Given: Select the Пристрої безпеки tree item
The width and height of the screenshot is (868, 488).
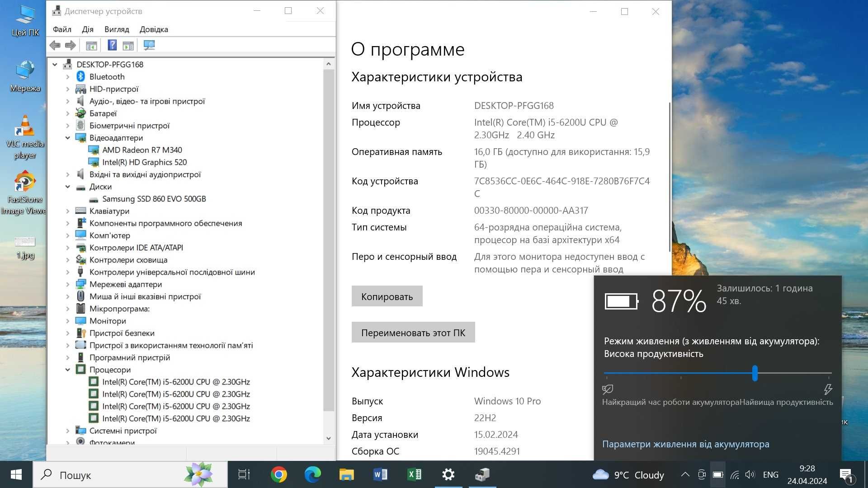Looking at the screenshot, I should tap(122, 333).
